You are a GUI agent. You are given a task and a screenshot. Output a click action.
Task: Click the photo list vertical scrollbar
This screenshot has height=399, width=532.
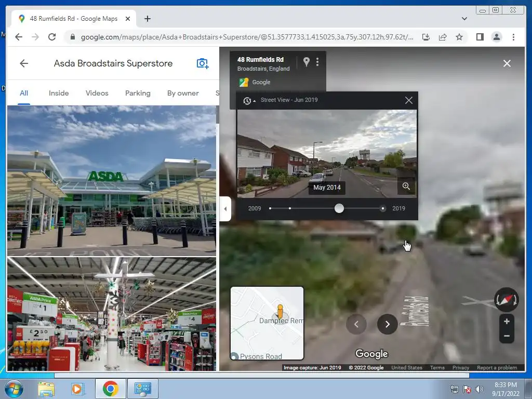click(x=218, y=115)
